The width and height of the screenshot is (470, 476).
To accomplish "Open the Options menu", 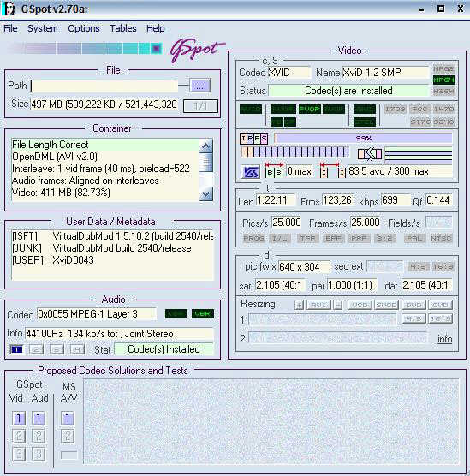I will [84, 28].
